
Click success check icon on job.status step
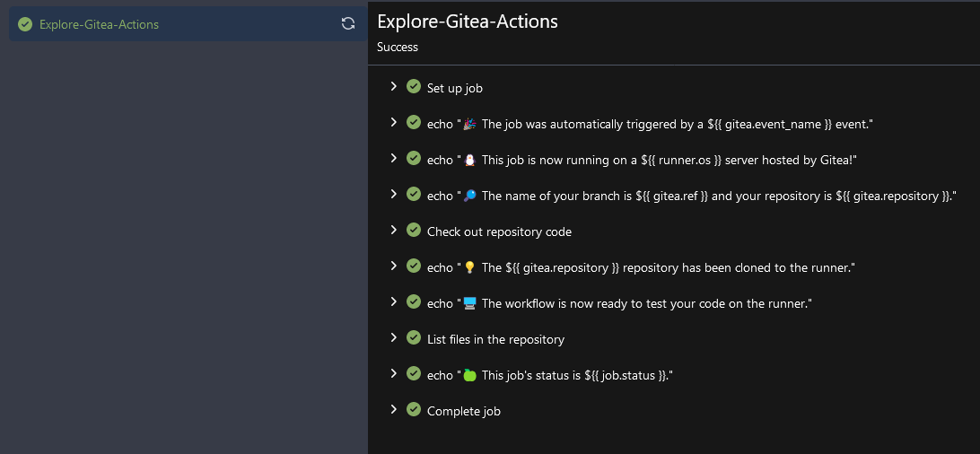(413, 373)
